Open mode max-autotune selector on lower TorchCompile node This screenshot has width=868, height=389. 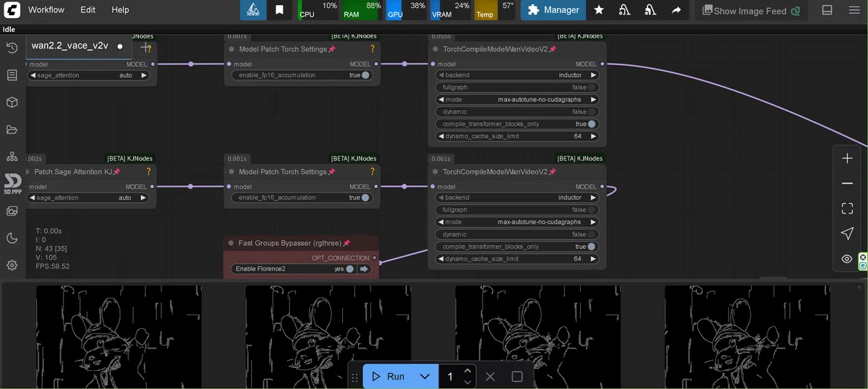click(517, 222)
